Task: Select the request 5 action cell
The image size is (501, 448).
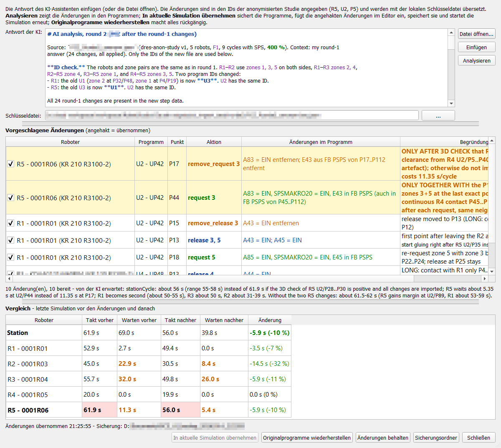Action: 214,257
